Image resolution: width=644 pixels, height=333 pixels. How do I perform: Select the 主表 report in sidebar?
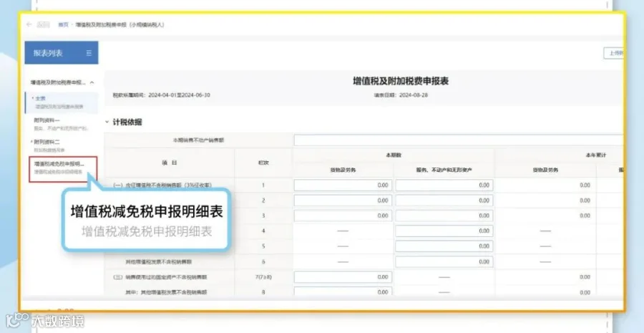pos(62,102)
